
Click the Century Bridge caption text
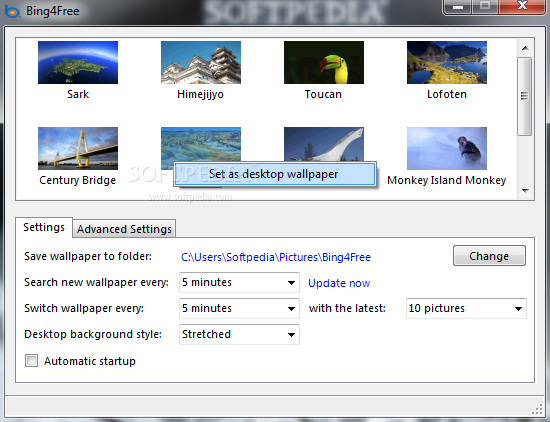pyautogui.click(x=78, y=180)
